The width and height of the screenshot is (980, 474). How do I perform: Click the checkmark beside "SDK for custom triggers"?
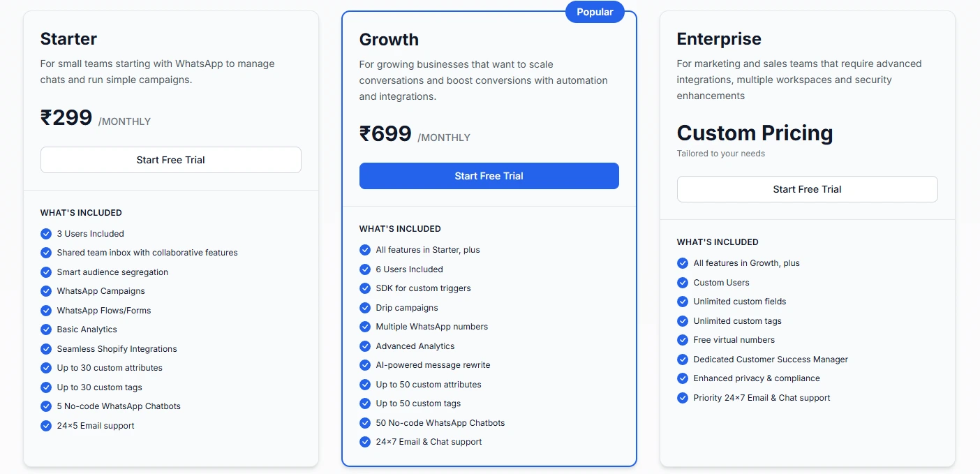[365, 288]
